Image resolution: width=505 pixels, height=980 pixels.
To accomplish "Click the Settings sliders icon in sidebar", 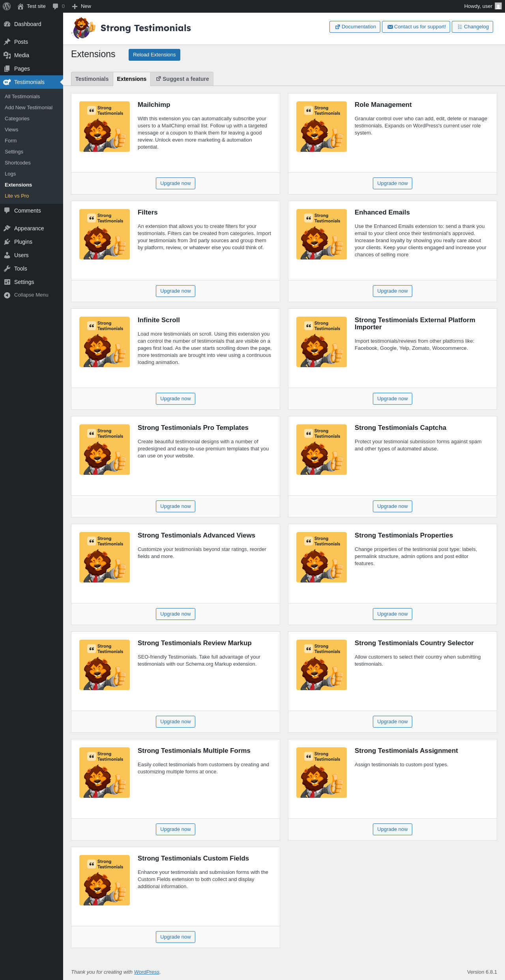I will click(7, 282).
